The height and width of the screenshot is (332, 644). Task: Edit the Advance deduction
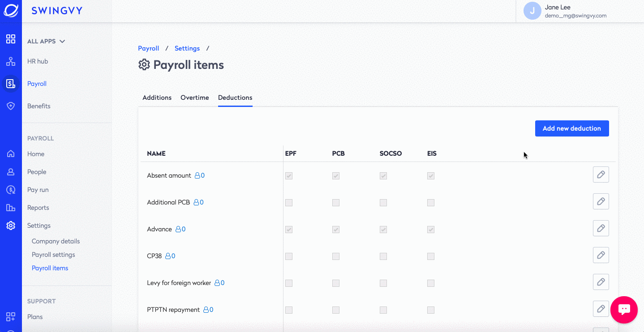point(601,228)
